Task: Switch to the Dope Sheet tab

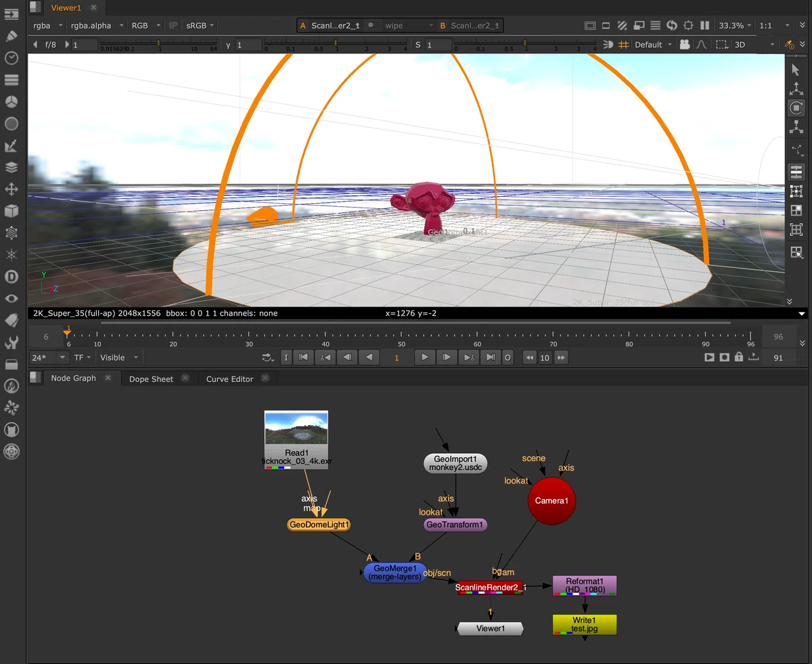Action: click(x=151, y=379)
